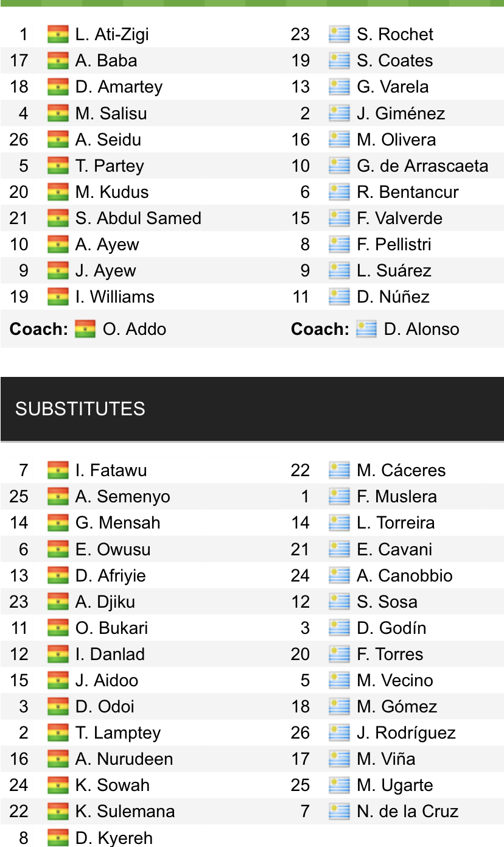Click Ghana flag beside coach O. Addo
The image size is (504, 847).
tap(85, 329)
